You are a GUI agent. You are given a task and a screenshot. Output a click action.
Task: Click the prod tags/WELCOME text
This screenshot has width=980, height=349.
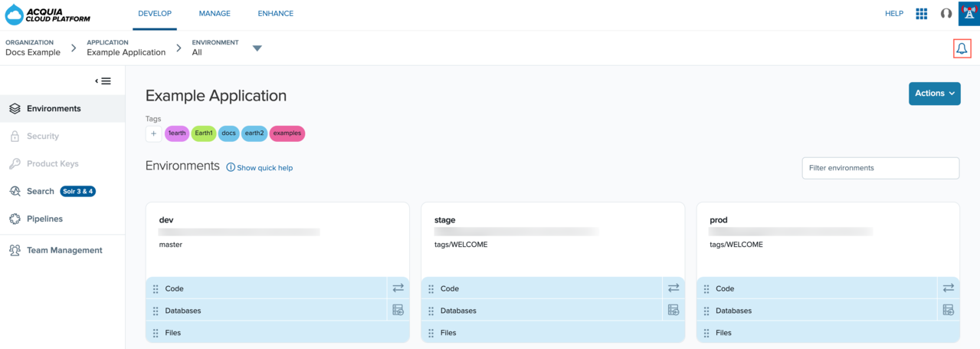click(736, 245)
